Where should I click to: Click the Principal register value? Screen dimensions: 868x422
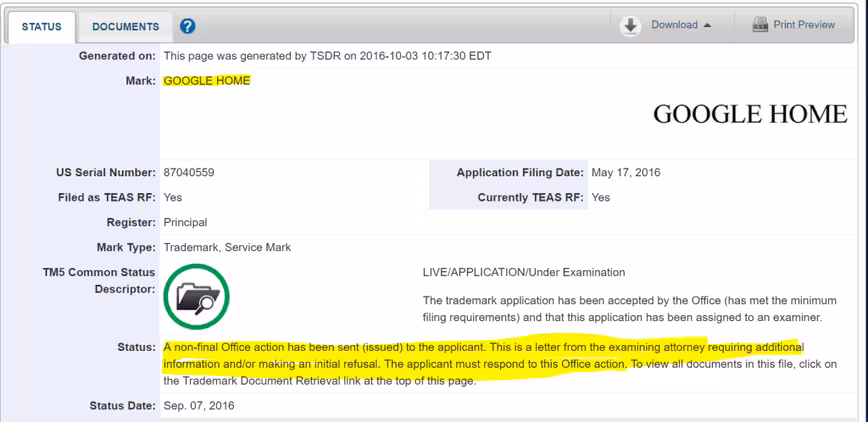(185, 223)
